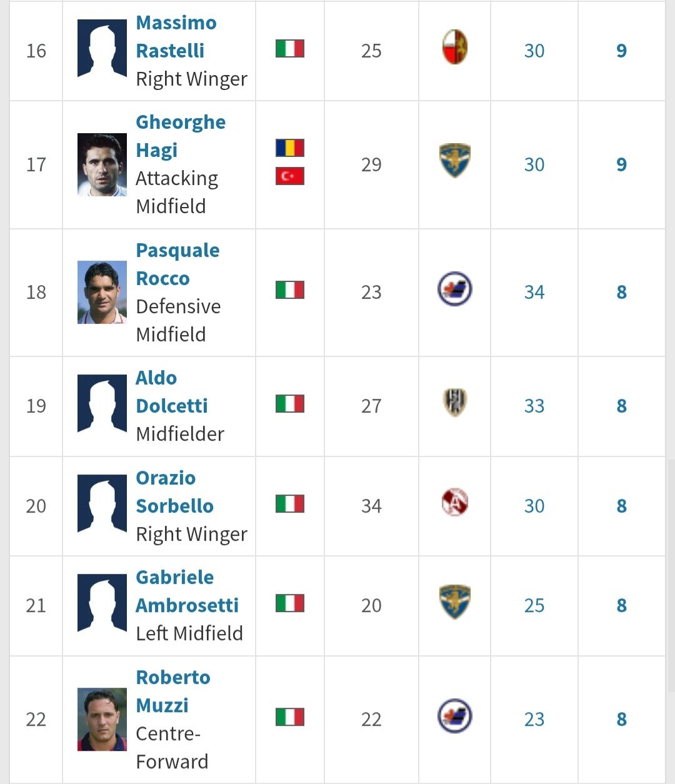This screenshot has height=784, width=675.
Task: Click the club crest in Massimo Rastelli's row
Action: click(454, 48)
